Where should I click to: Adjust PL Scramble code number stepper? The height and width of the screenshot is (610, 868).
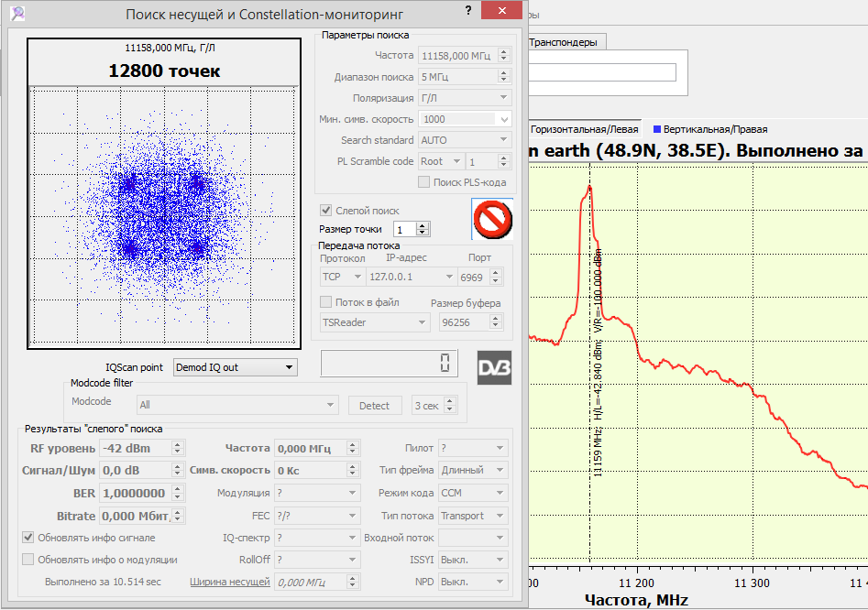[x=504, y=161]
